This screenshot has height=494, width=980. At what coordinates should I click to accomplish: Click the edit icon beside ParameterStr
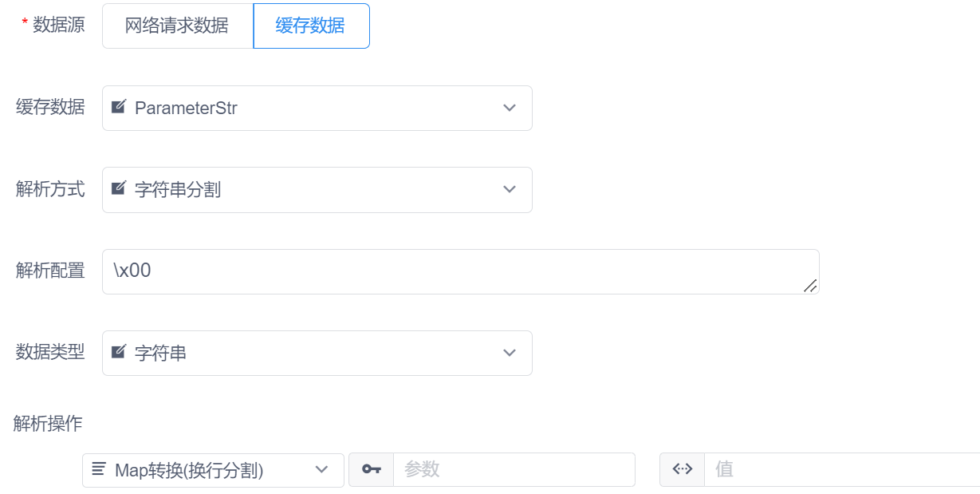[118, 107]
